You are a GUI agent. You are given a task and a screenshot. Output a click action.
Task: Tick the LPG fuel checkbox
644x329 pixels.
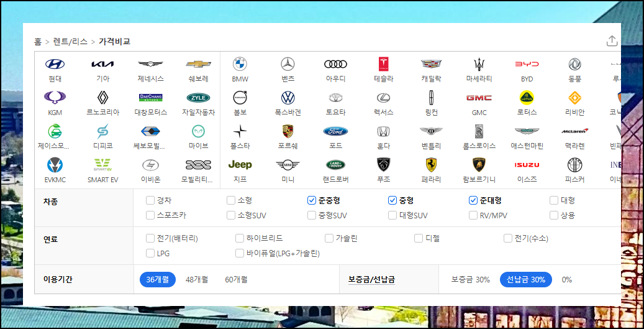[150, 253]
